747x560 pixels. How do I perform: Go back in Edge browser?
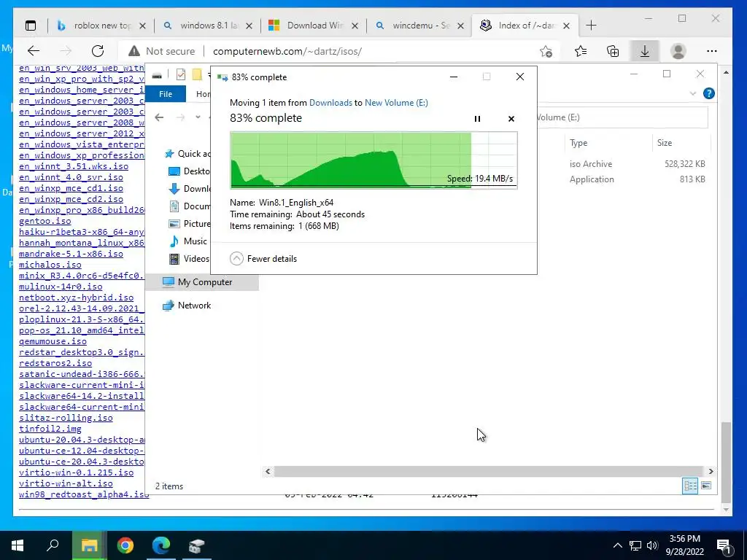point(34,51)
